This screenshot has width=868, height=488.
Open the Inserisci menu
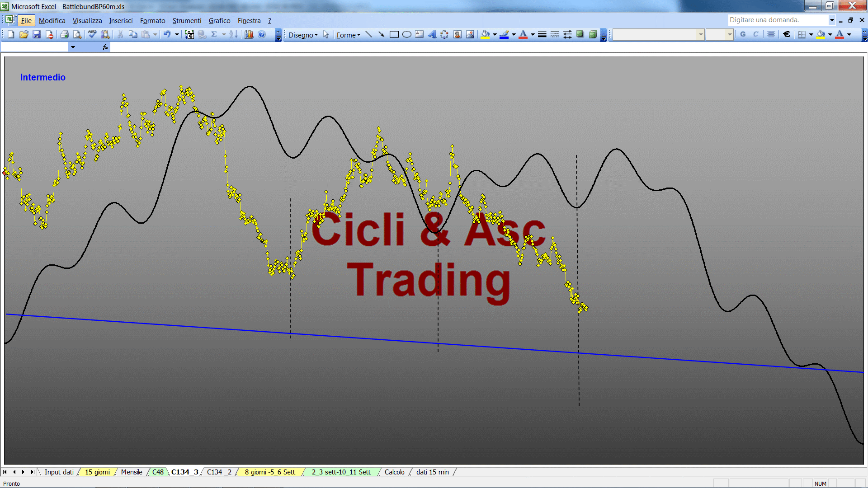coord(121,20)
